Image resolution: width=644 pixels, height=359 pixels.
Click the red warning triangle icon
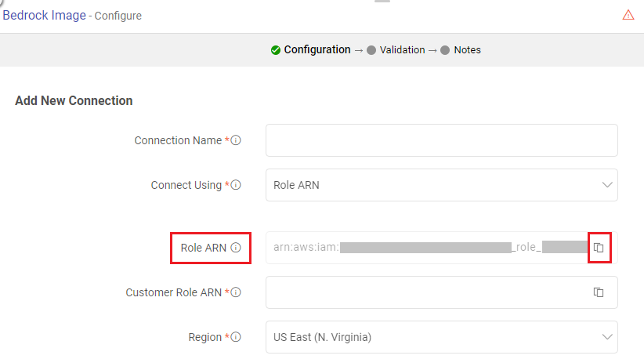[x=628, y=15]
